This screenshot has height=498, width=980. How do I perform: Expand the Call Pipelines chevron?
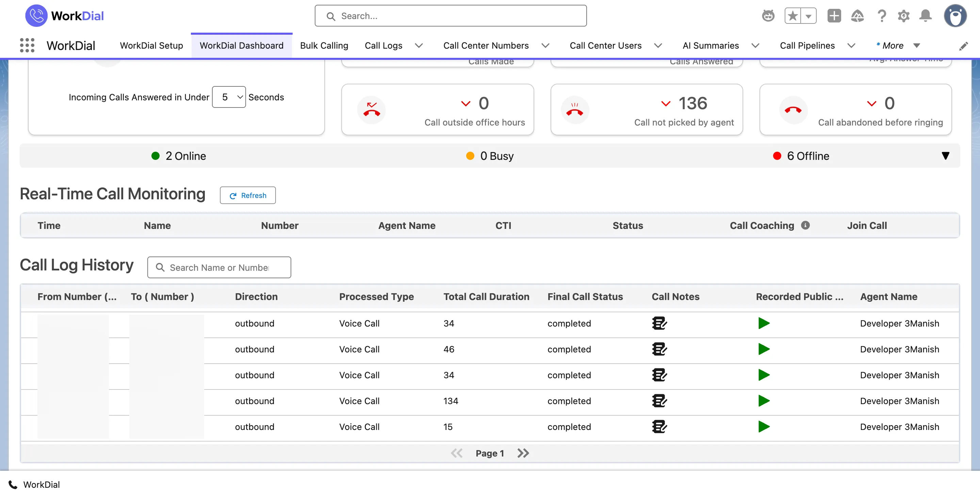tap(851, 45)
